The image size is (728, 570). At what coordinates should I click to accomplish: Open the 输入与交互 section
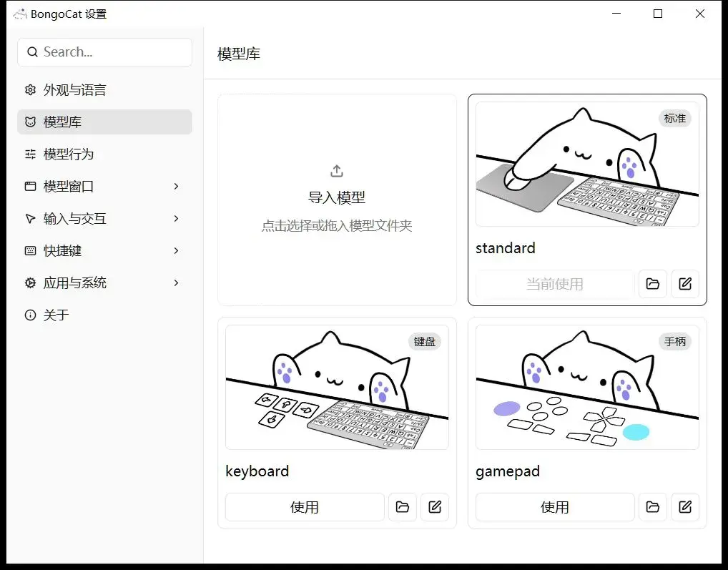point(104,219)
